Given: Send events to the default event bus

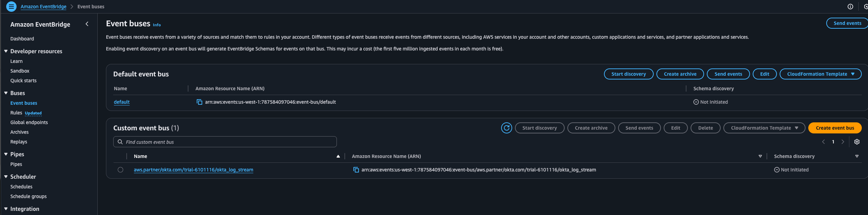Looking at the screenshot, I should (x=728, y=74).
